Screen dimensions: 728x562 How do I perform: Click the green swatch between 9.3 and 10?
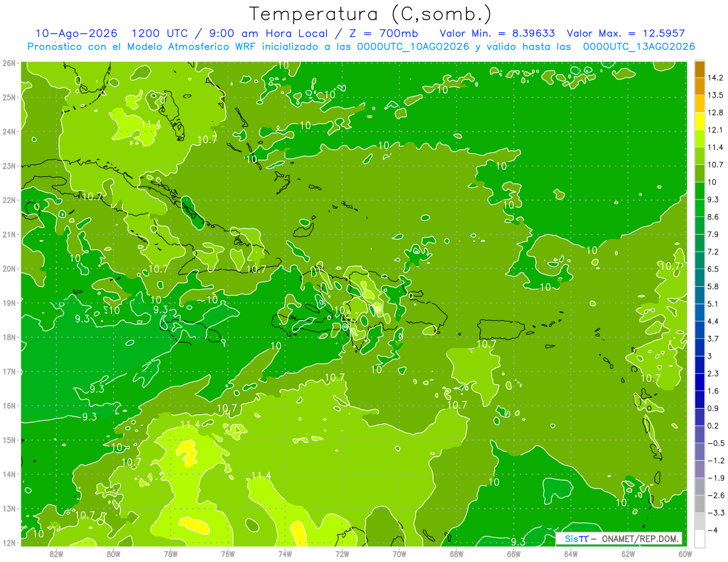(699, 190)
